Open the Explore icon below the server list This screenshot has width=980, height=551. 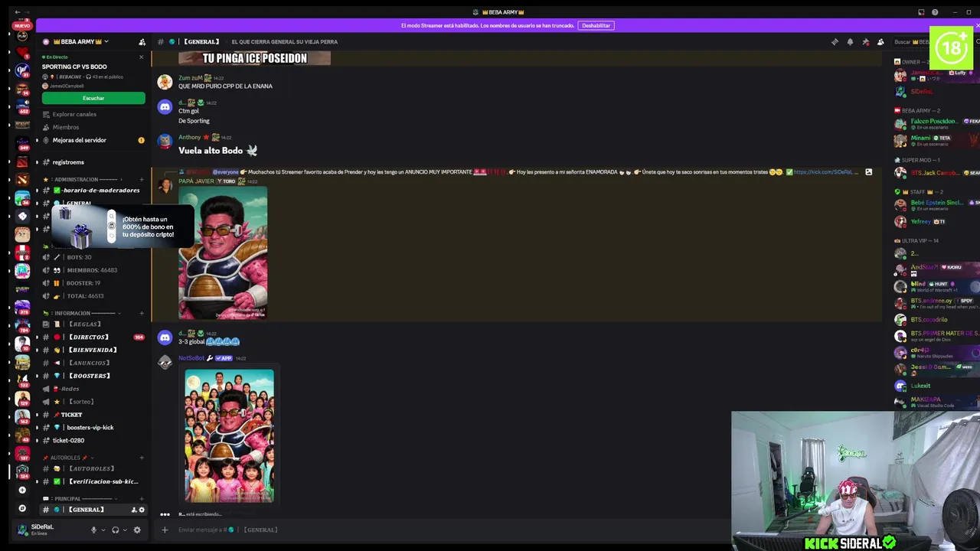22,508
